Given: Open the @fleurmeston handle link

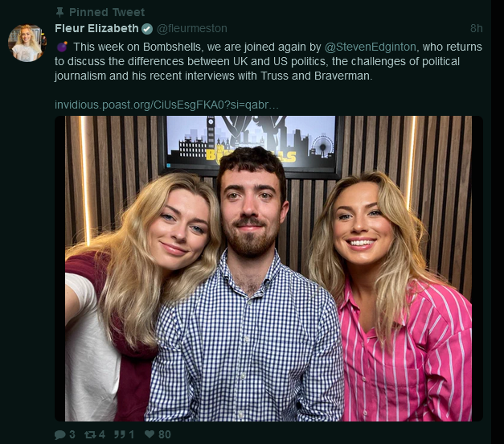Looking at the screenshot, I should click(192, 29).
